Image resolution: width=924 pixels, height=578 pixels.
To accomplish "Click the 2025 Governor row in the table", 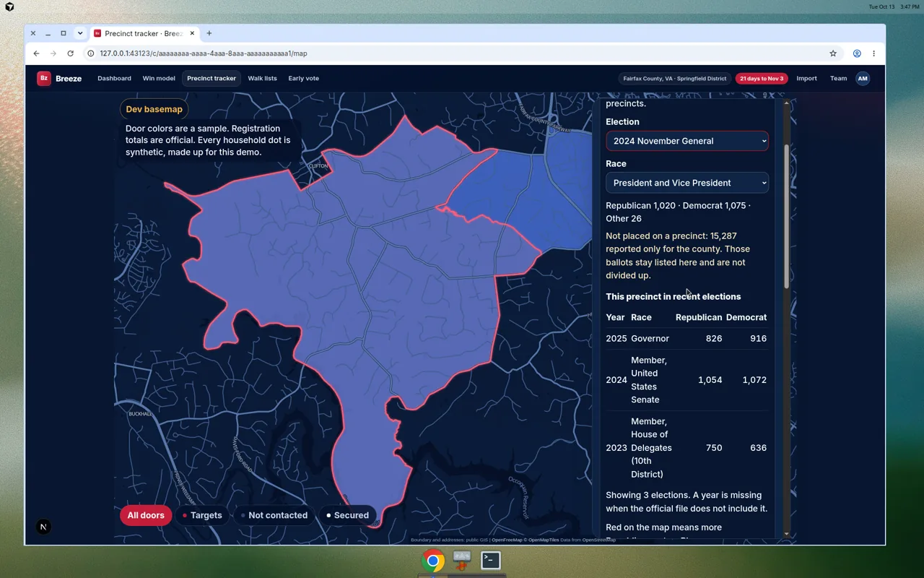I will click(x=687, y=338).
